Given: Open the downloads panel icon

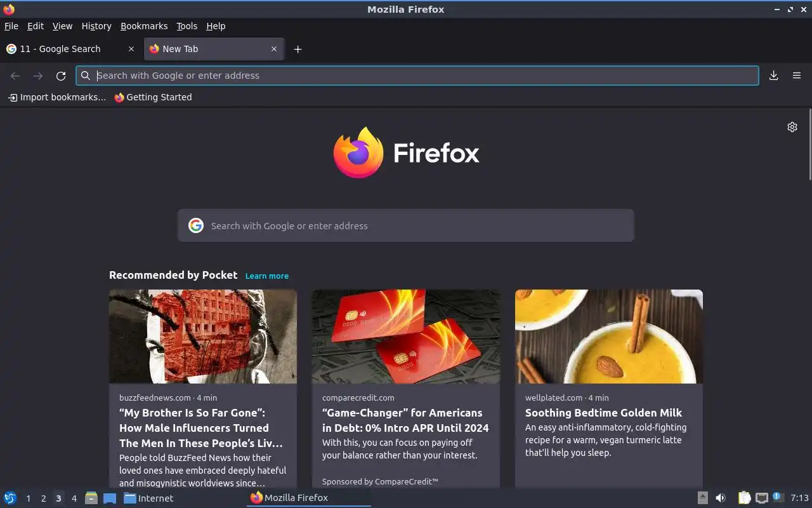Looking at the screenshot, I should 773,76.
